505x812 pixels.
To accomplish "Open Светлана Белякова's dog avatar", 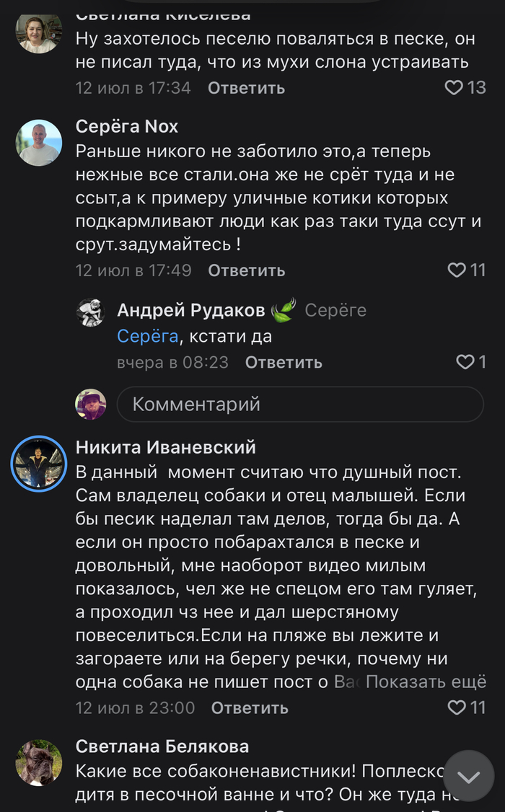I will click(39, 762).
